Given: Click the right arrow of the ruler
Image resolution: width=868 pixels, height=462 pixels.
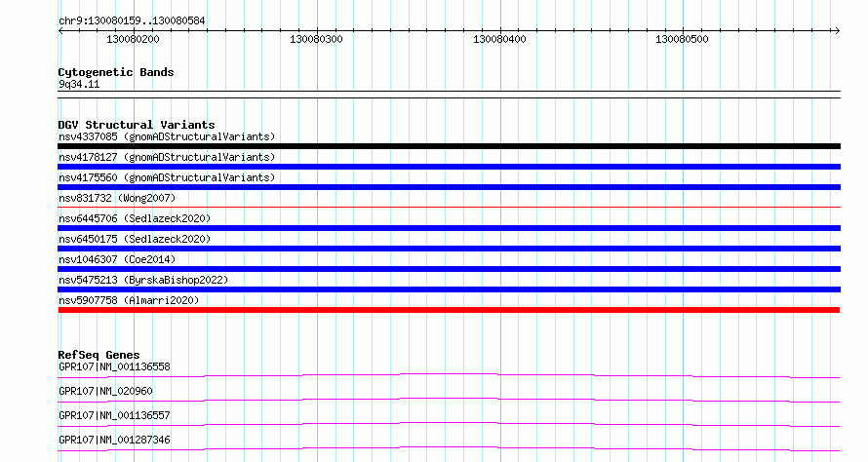Looking at the screenshot, I should tap(837, 30).
